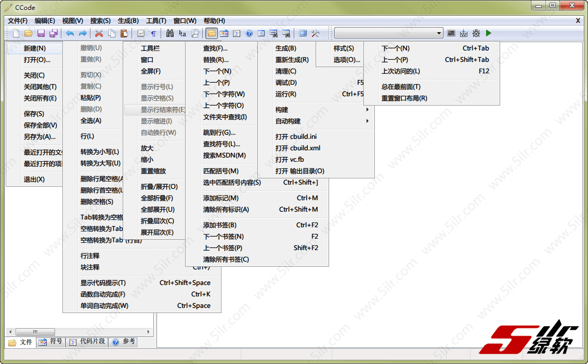588x364 pixels.
Task: Click 打开 cbuild.ini menu entry
Action: click(296, 137)
